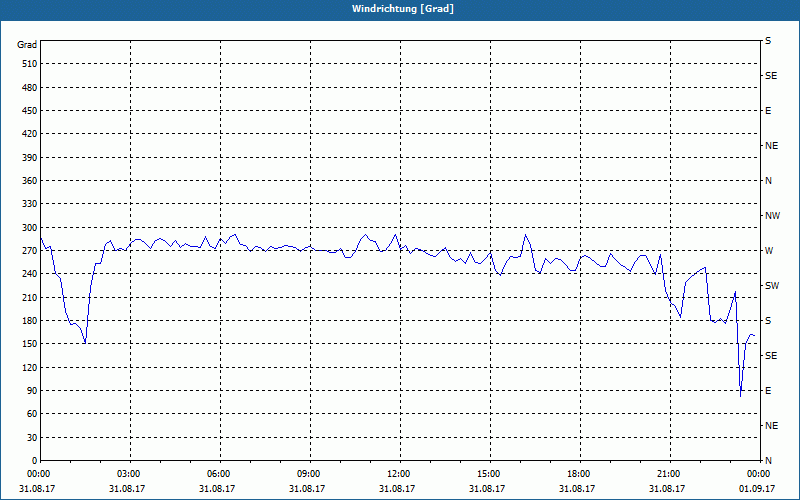The height and width of the screenshot is (500, 800).
Task: Click the E compass label level with 450
Action: point(768,111)
